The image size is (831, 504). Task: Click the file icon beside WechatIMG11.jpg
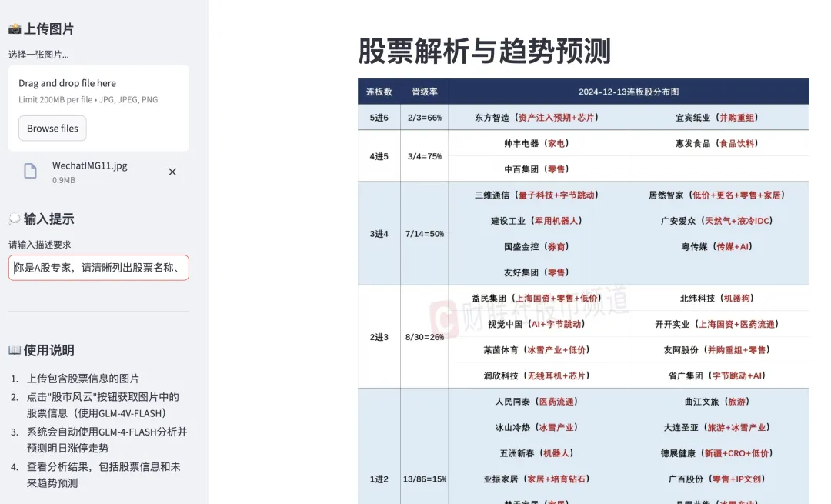[30, 171]
